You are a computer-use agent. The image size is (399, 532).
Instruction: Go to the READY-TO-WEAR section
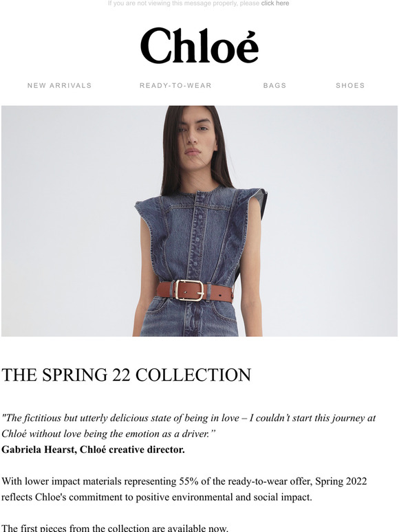175,85
